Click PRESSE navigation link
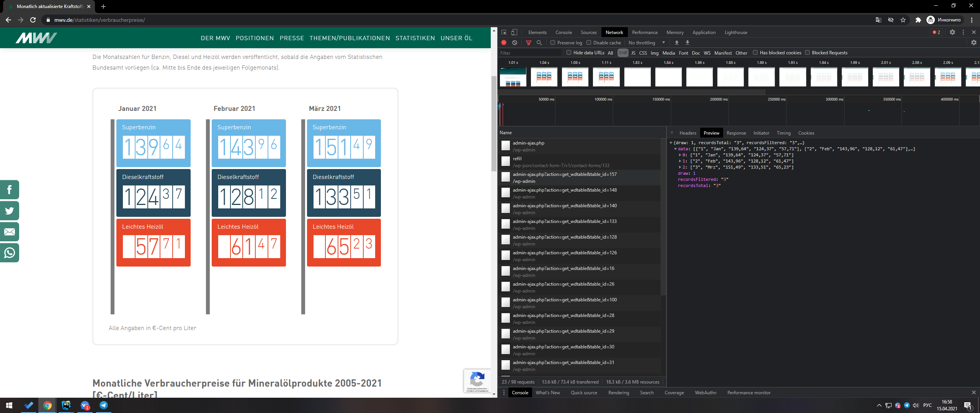Image resolution: width=980 pixels, height=413 pixels. tap(292, 38)
